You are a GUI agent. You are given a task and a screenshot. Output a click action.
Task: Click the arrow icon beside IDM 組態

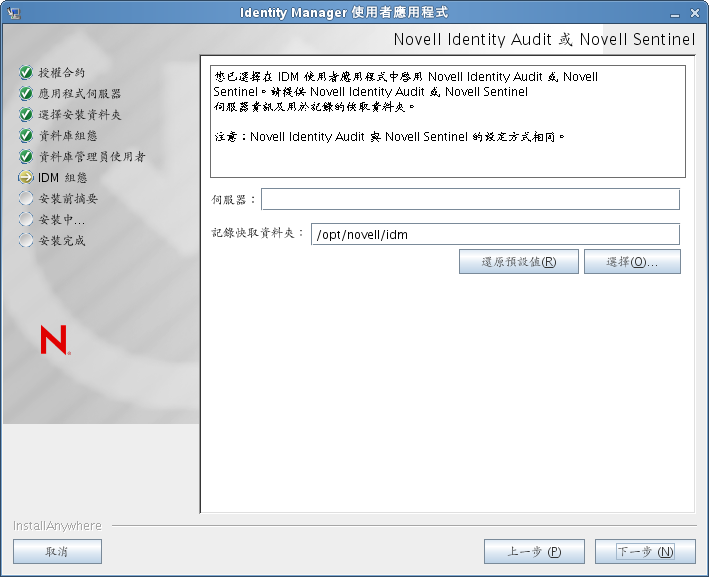(26, 177)
